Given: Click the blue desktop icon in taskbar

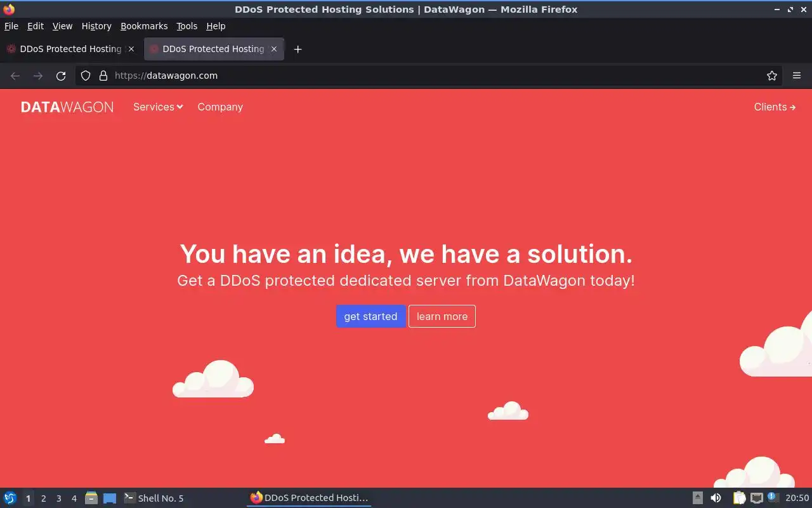Looking at the screenshot, I should coord(110,498).
